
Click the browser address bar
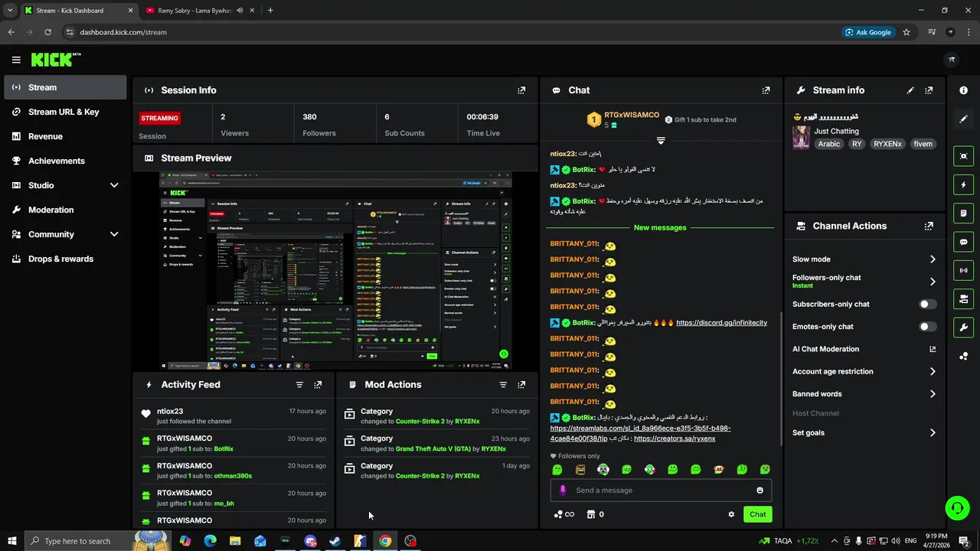pos(452,32)
